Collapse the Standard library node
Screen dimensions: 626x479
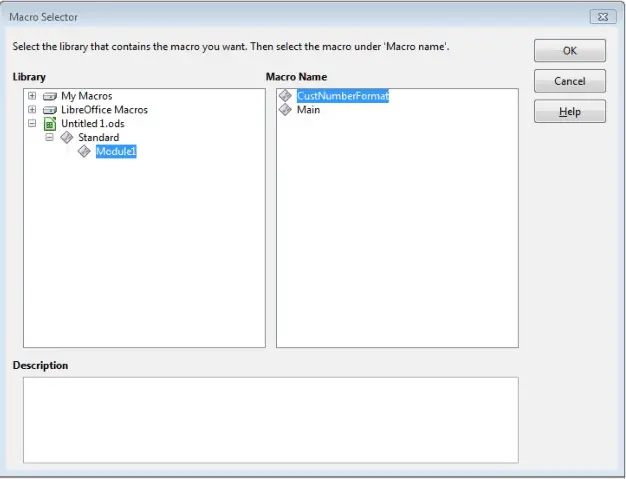tap(49, 138)
